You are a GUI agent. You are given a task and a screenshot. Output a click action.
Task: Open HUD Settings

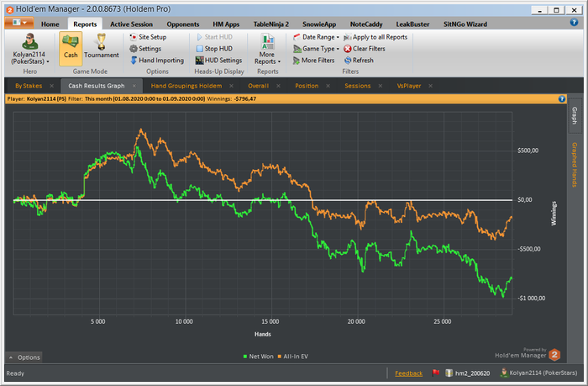click(x=219, y=60)
